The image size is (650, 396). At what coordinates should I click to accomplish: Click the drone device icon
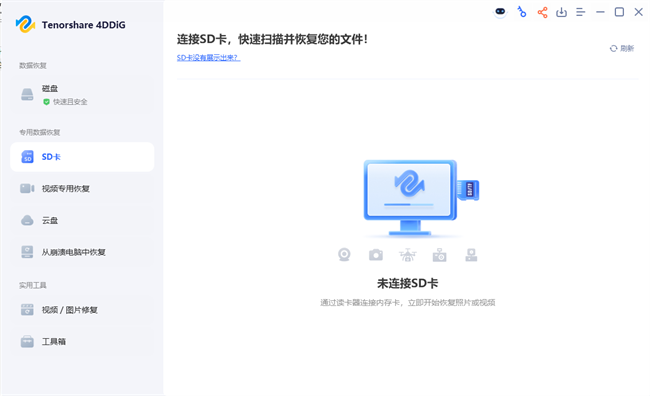pos(407,255)
